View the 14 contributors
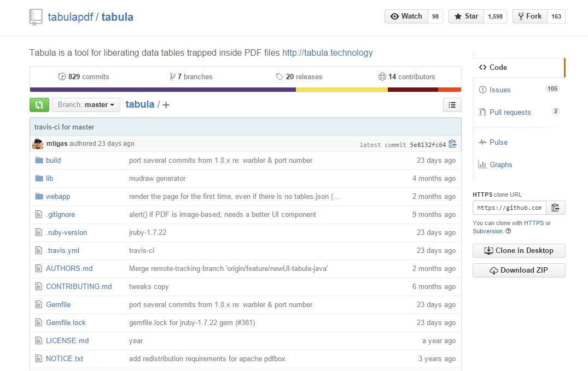 coord(406,77)
